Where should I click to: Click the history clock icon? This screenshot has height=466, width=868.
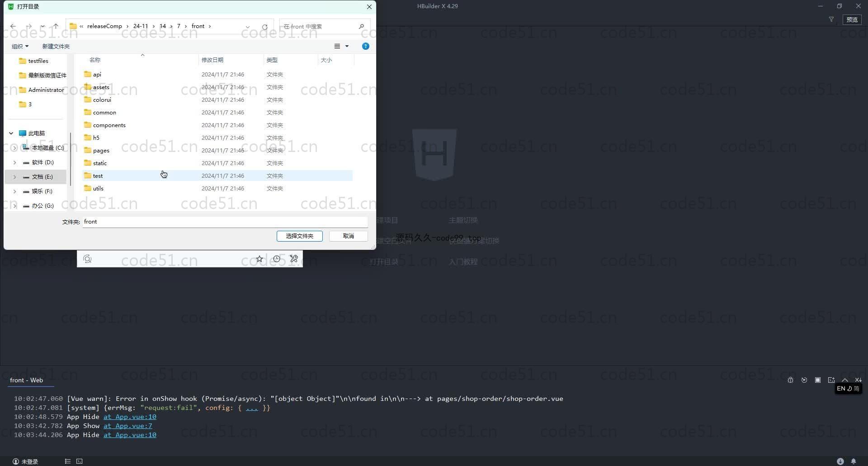tap(277, 259)
